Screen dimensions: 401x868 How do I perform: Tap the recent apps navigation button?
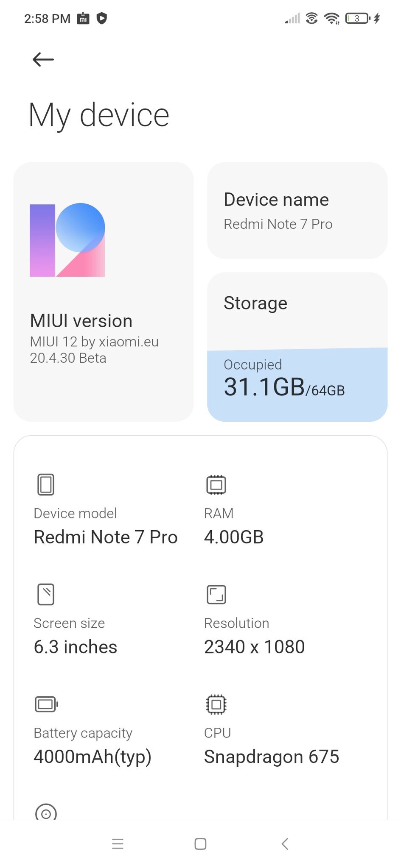(x=118, y=844)
